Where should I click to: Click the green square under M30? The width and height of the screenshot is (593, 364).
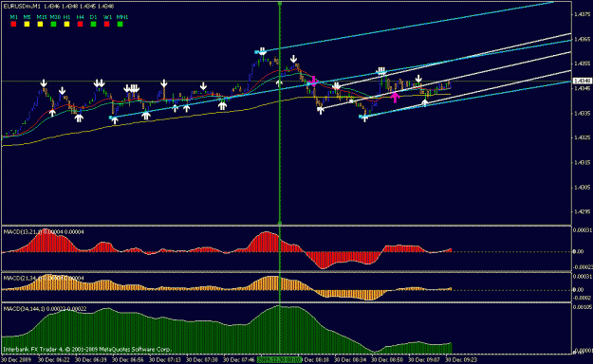point(53,24)
